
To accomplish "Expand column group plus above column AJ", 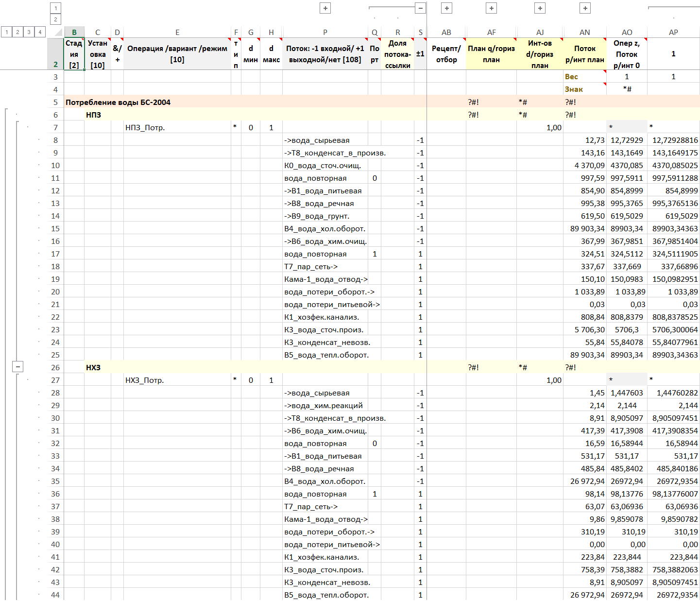I will click(540, 8).
